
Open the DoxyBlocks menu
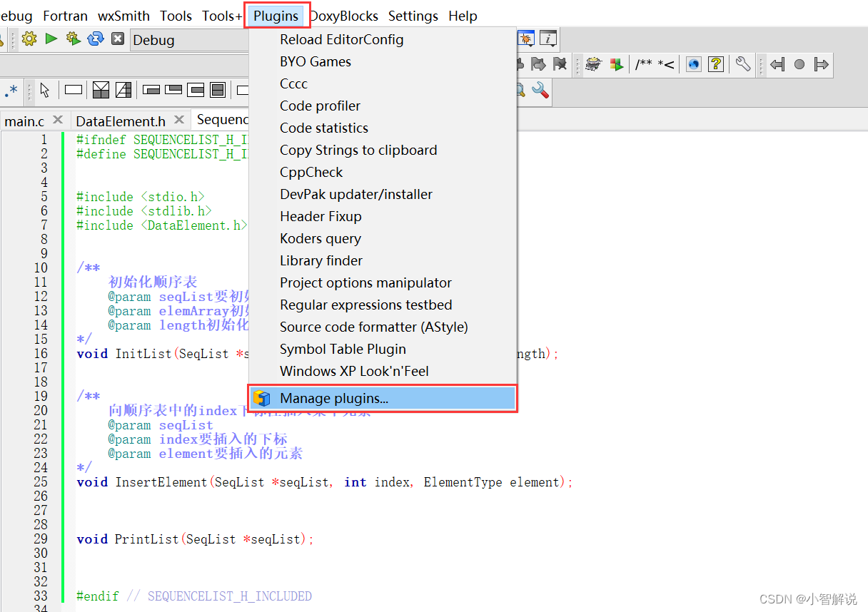click(x=344, y=16)
